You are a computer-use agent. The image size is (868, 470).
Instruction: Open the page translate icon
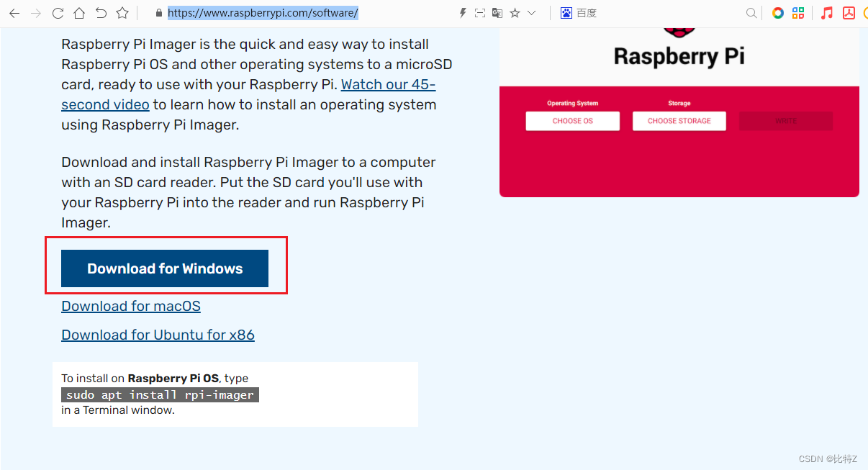pyautogui.click(x=497, y=13)
